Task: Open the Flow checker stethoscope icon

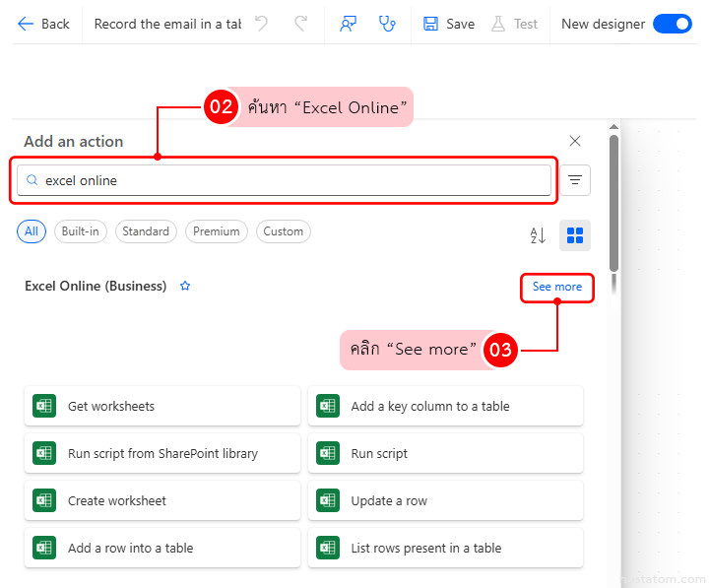Action: 388,24
